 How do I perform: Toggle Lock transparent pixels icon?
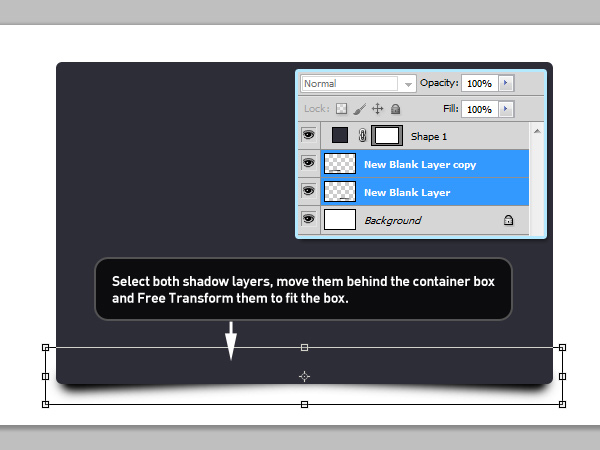tap(341, 109)
